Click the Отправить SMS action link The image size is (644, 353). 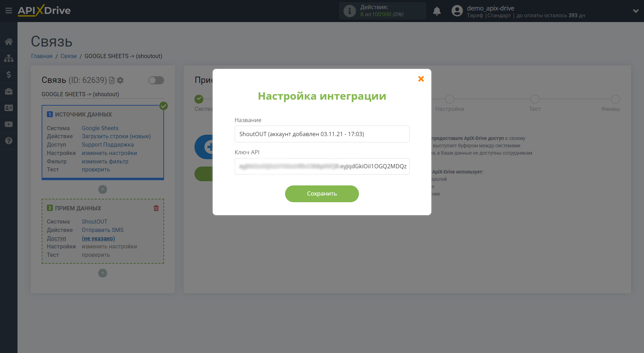click(102, 230)
